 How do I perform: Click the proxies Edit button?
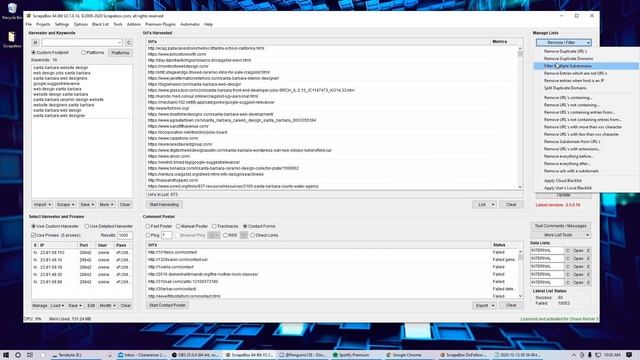[91, 305]
